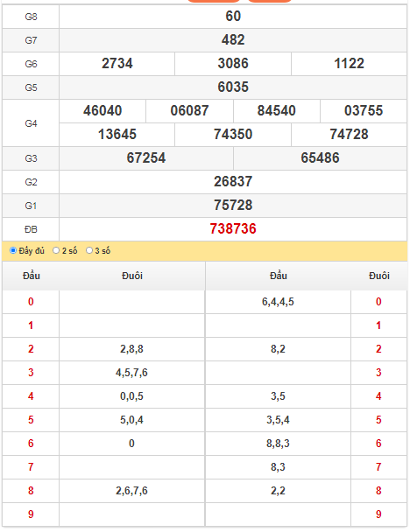Click the G3 number 67254

click(x=146, y=158)
